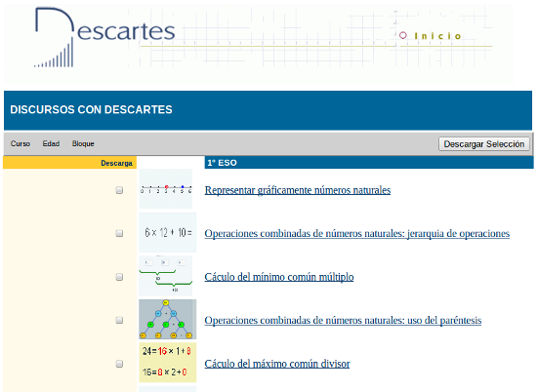Click the Descartes logo
Viewport: 537px width, 392px height.
click(104, 37)
